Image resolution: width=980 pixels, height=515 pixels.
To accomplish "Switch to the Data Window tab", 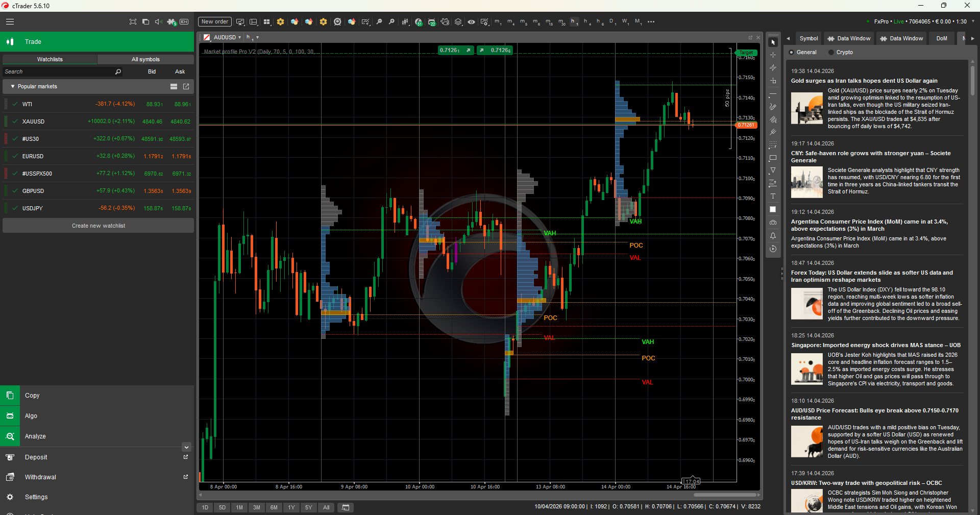I will (x=849, y=38).
